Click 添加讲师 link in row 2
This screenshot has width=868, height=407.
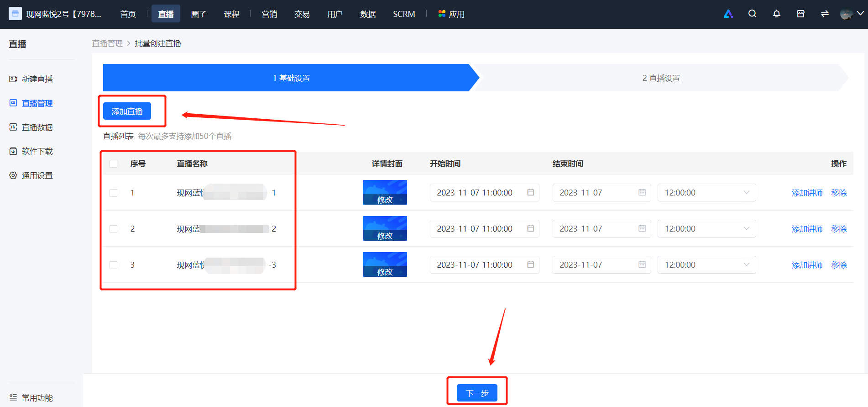tap(807, 229)
